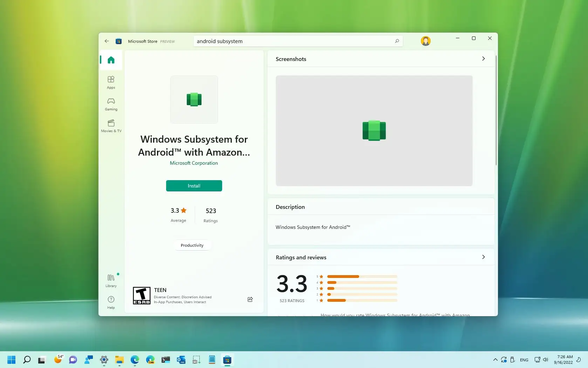Viewport: 588px width, 368px height.
Task: Expand the Ratings and reviews chevron
Action: point(484,257)
